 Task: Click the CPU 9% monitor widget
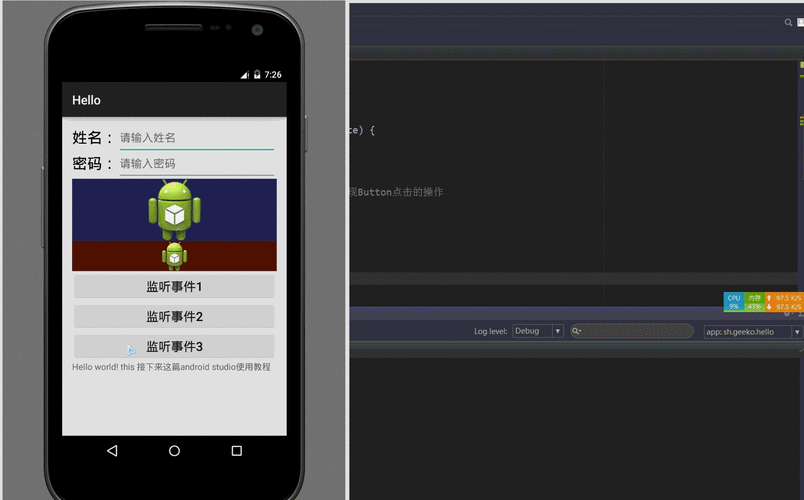[x=734, y=302]
